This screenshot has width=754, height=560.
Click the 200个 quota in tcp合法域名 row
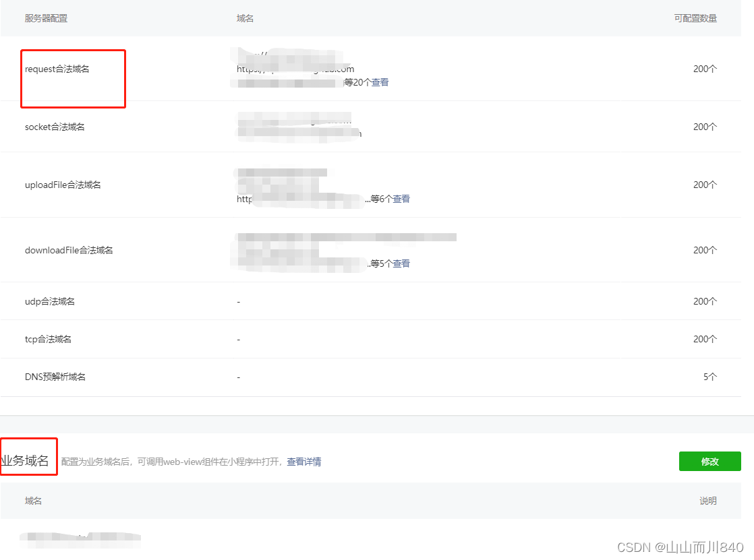705,339
